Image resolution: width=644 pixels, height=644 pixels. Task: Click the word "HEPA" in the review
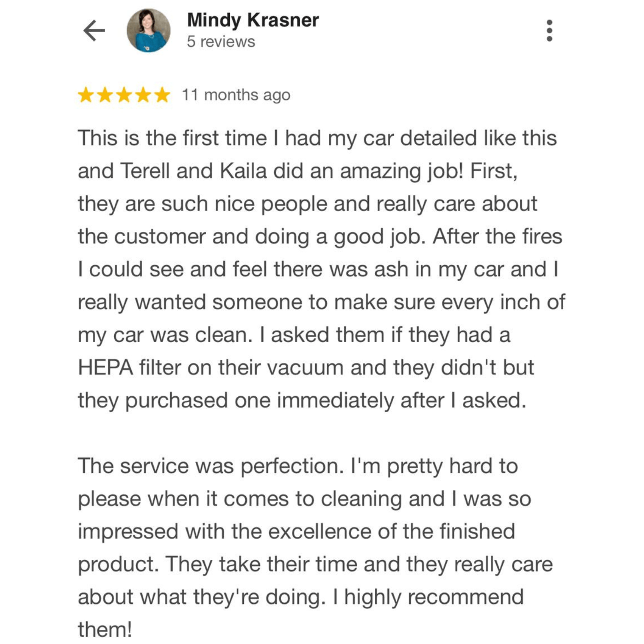pyautogui.click(x=105, y=368)
